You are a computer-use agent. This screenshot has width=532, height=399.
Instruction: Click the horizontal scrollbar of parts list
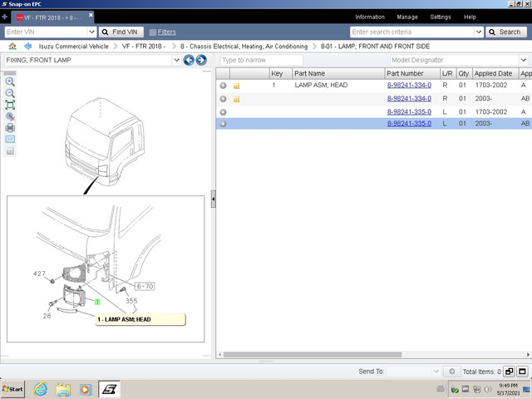click(313, 355)
